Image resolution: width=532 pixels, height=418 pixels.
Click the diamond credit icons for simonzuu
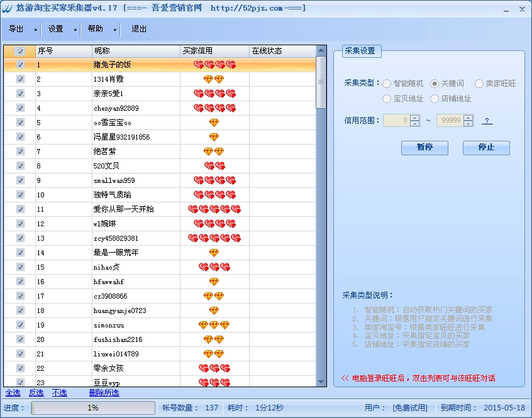[x=214, y=325]
